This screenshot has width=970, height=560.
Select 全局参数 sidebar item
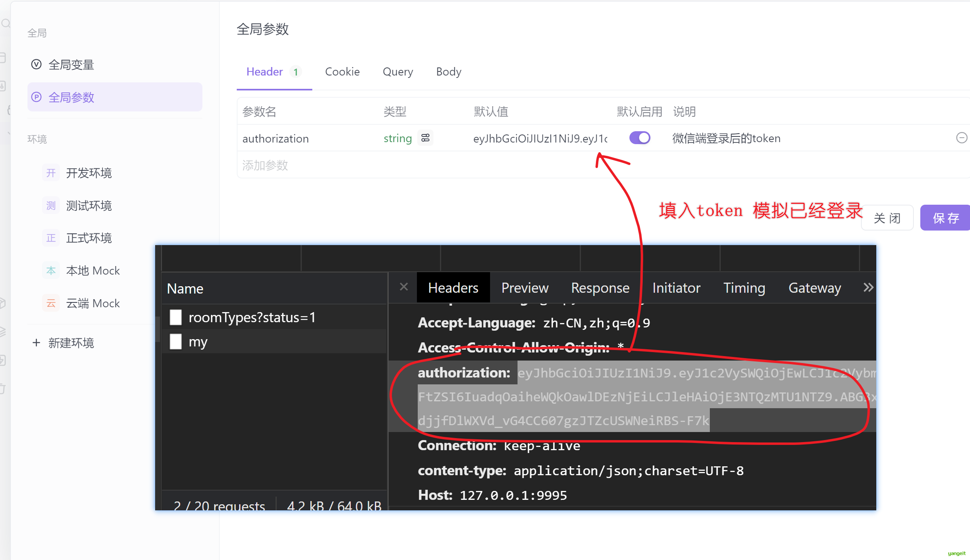coord(115,97)
